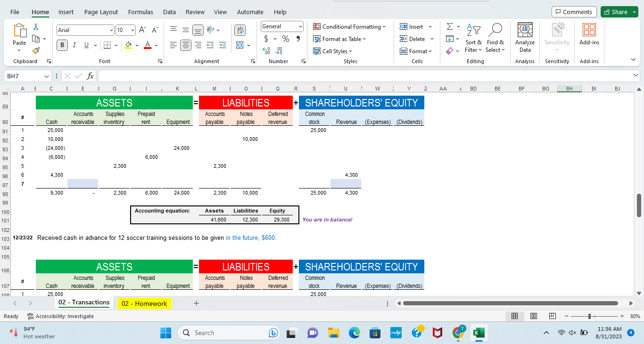Image resolution: width=644 pixels, height=344 pixels.
Task: Click the red font color button
Action: point(148,45)
